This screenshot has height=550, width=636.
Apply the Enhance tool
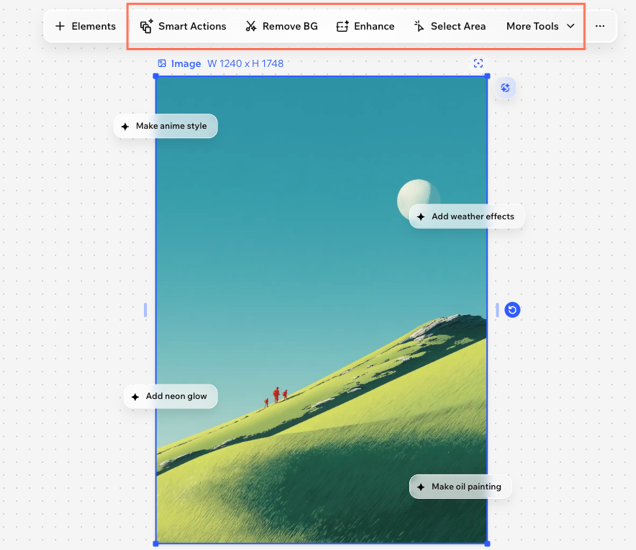click(x=365, y=26)
